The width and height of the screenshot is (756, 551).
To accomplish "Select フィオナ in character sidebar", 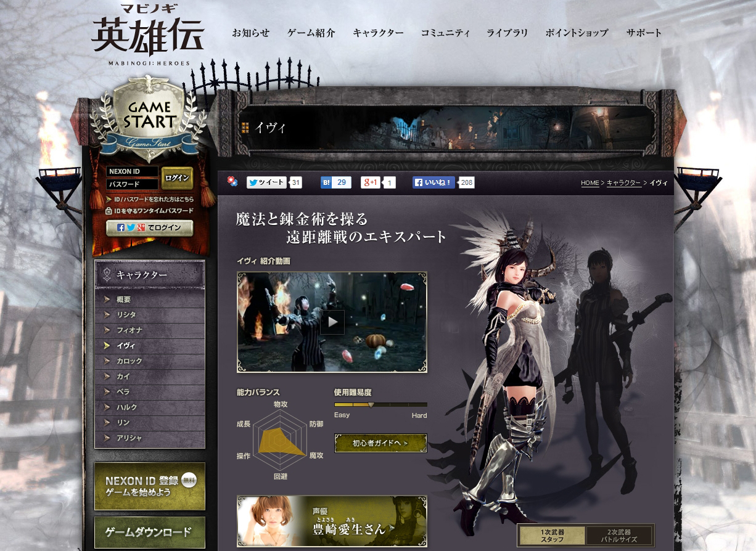I will pyautogui.click(x=129, y=330).
